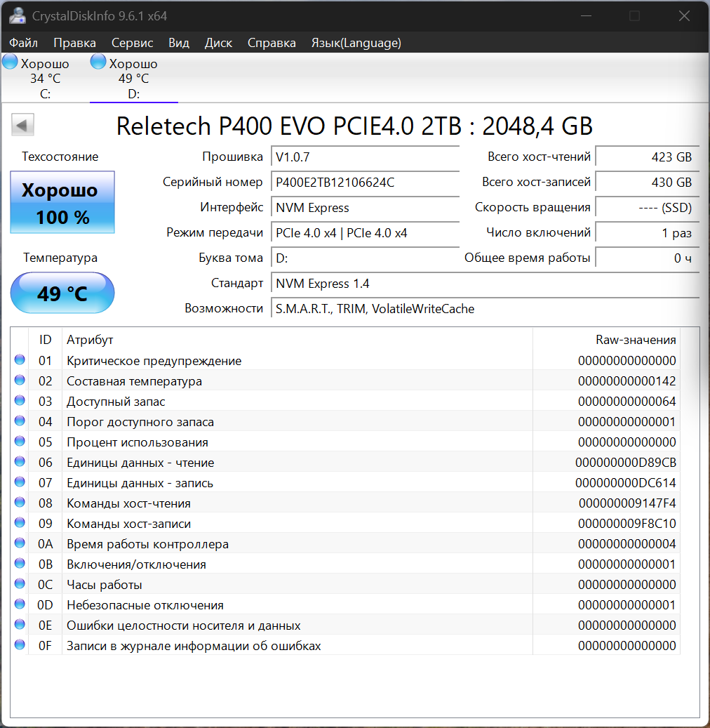The image size is (710, 728).
Task: Open the Вид menu
Action: click(179, 43)
